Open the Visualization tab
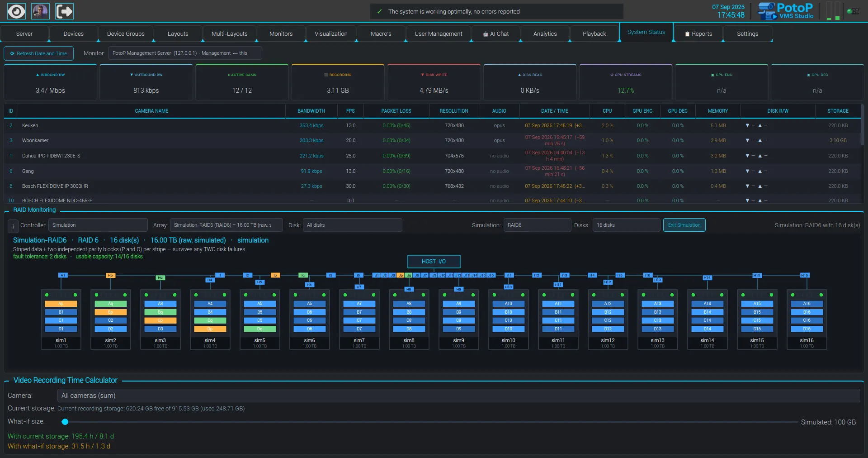Viewport: 868px width, 458px height. pyautogui.click(x=331, y=34)
